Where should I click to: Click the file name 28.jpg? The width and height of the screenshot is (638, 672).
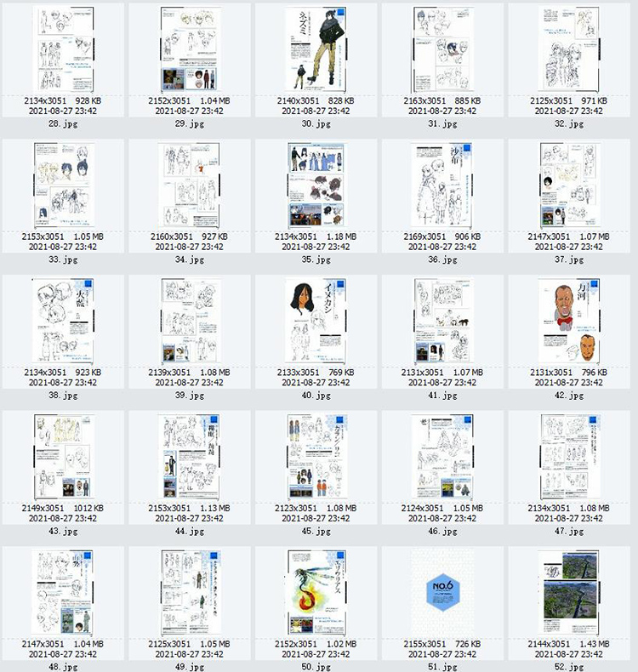(x=63, y=124)
